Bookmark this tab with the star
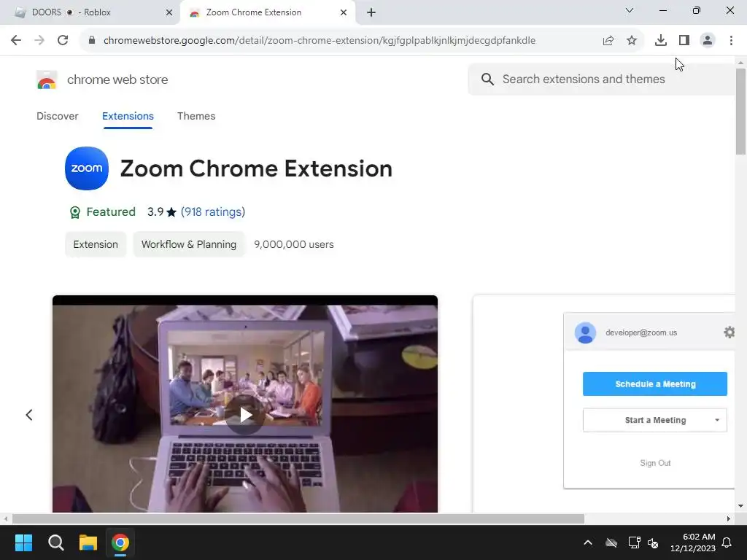This screenshot has height=560, width=747. coord(632,41)
